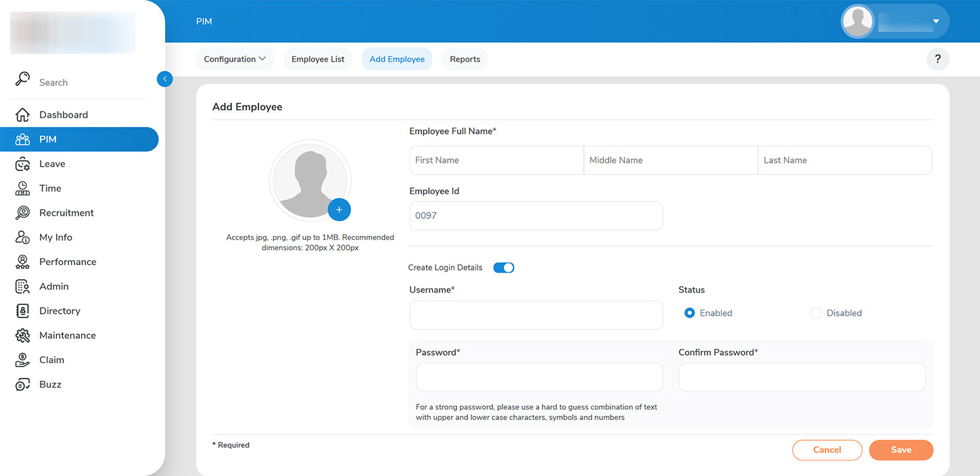Toggle Create Login Details switch off
Screen dimensions: 980x476
[x=504, y=268]
